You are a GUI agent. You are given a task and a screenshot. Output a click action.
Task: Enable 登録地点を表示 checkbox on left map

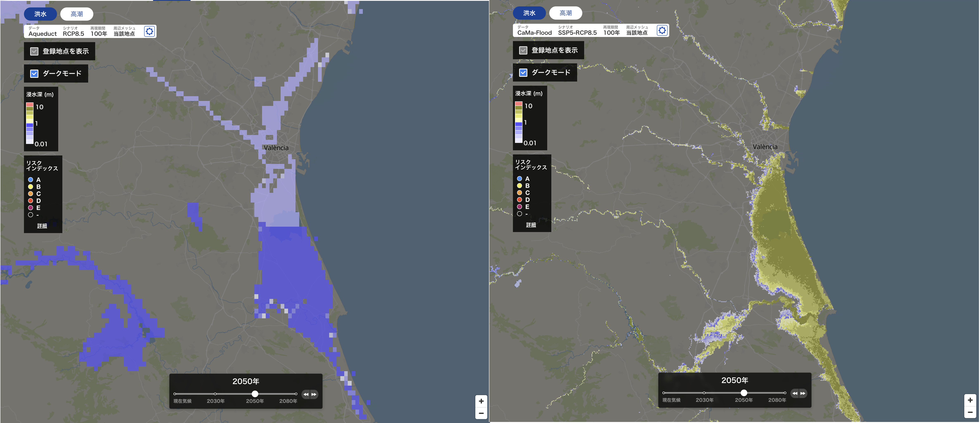click(34, 51)
